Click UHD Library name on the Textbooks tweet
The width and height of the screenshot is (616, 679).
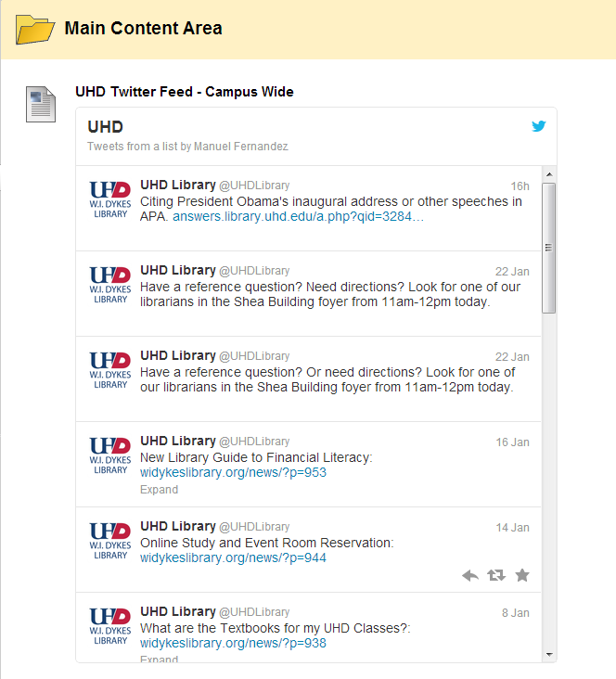[x=177, y=611]
